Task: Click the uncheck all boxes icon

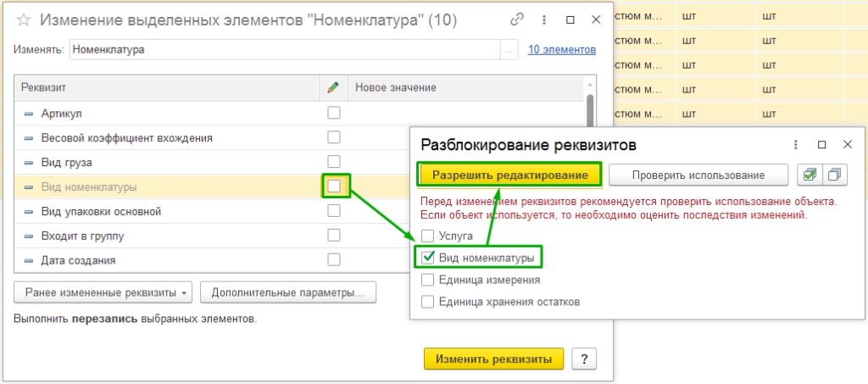Action: [x=835, y=175]
